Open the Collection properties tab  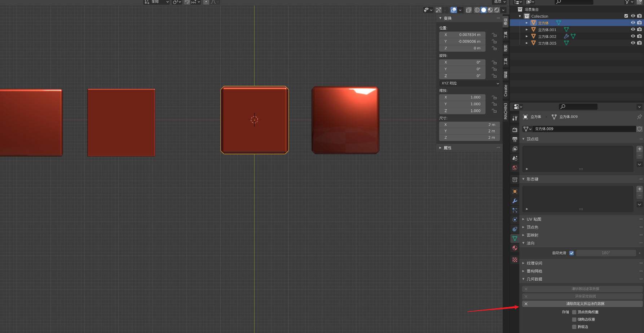515,180
